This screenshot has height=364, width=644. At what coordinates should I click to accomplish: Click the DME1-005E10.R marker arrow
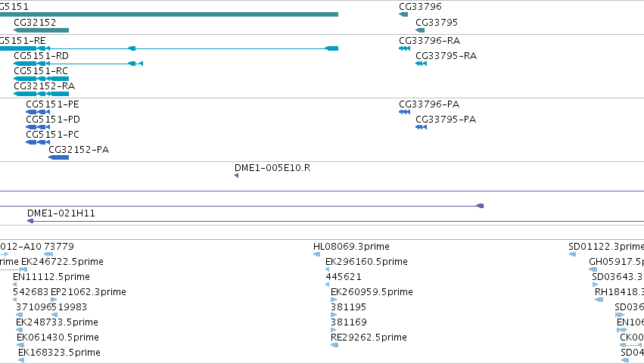(236, 176)
